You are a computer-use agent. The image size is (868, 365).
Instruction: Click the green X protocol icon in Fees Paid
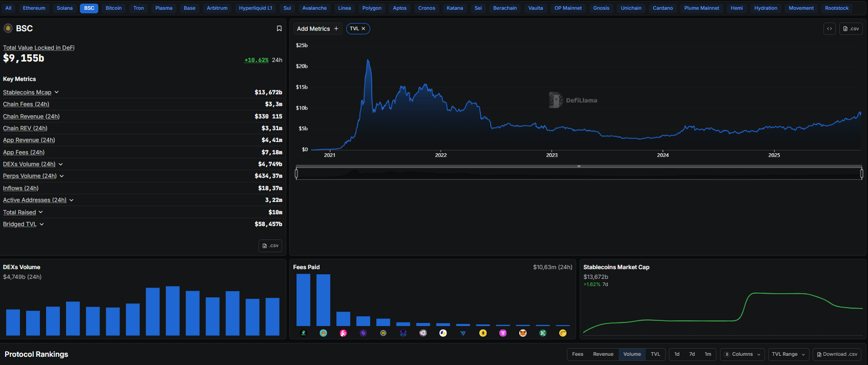[543, 333]
